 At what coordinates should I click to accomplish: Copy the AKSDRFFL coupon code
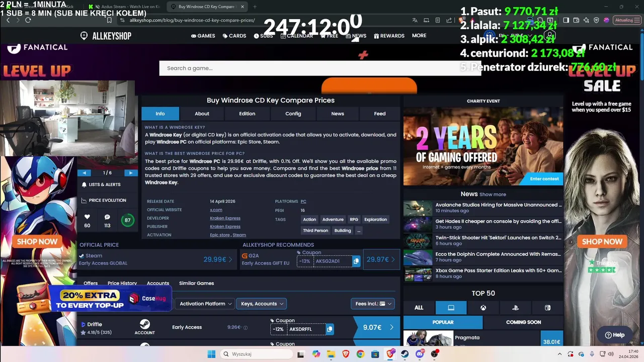point(330,329)
